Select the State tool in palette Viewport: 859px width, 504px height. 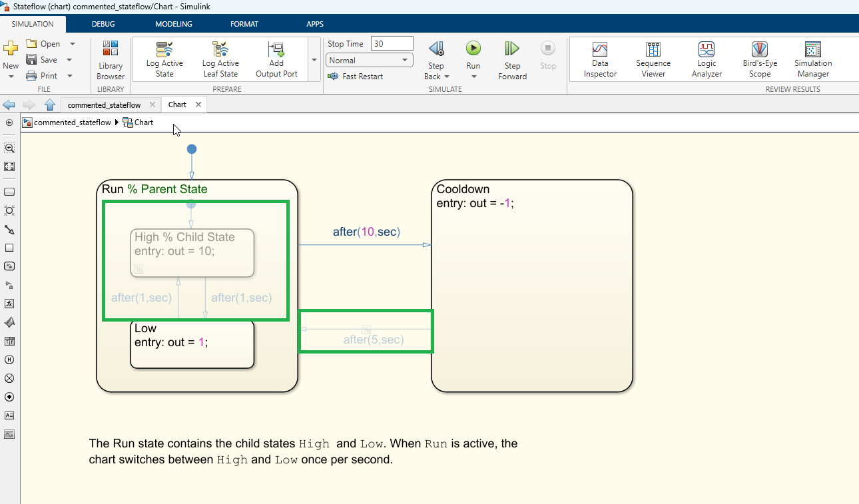click(x=9, y=192)
